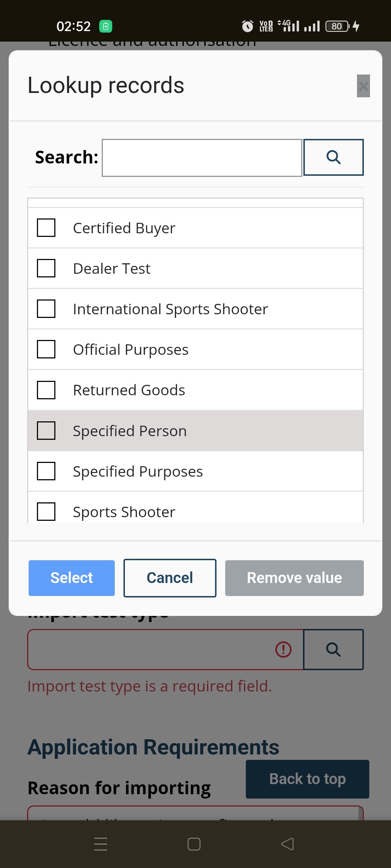391x868 pixels.
Task: Enable the Official Purposes checkbox
Action: (x=46, y=349)
